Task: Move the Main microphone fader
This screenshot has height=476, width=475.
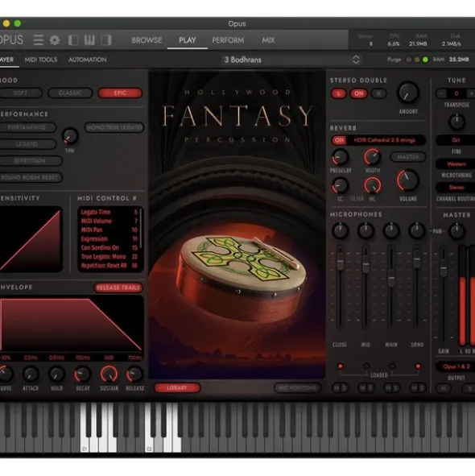Action: pos(391,277)
